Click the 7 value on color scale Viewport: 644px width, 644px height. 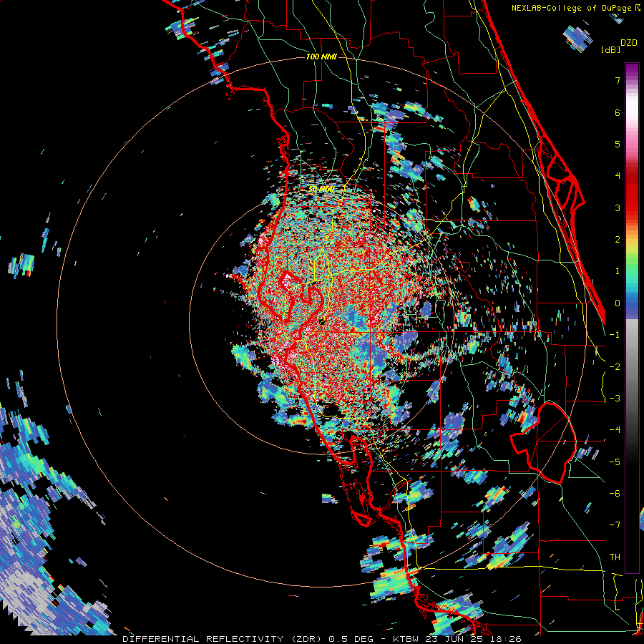pyautogui.click(x=618, y=80)
